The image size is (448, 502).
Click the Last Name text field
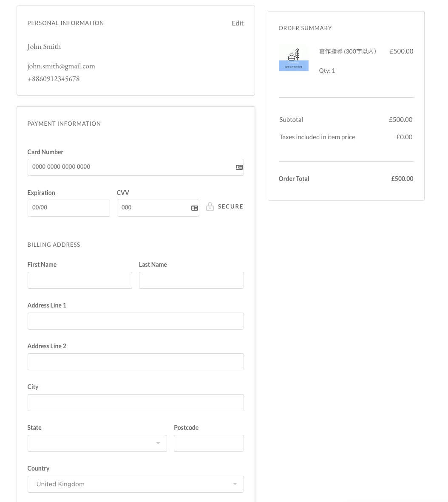tap(191, 280)
